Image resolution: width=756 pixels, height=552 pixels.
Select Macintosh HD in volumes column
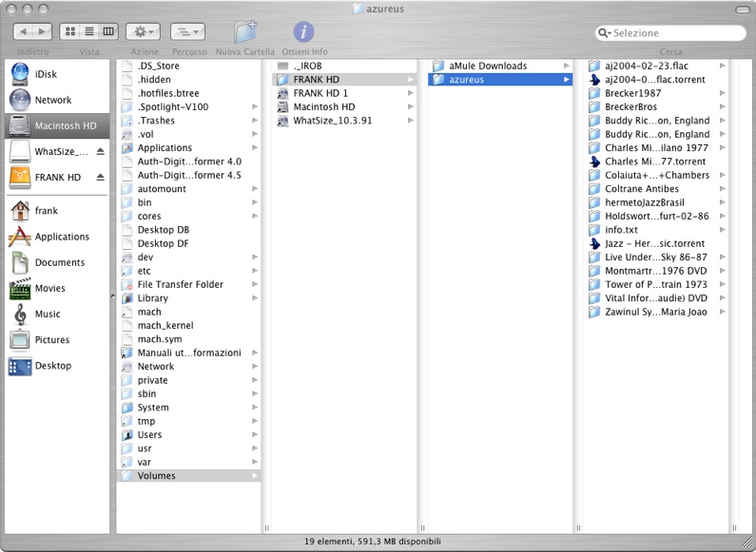tap(344, 107)
